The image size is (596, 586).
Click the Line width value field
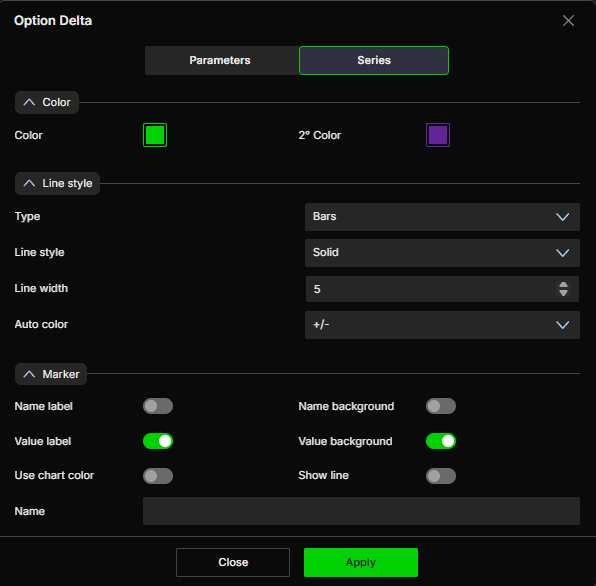coord(442,289)
